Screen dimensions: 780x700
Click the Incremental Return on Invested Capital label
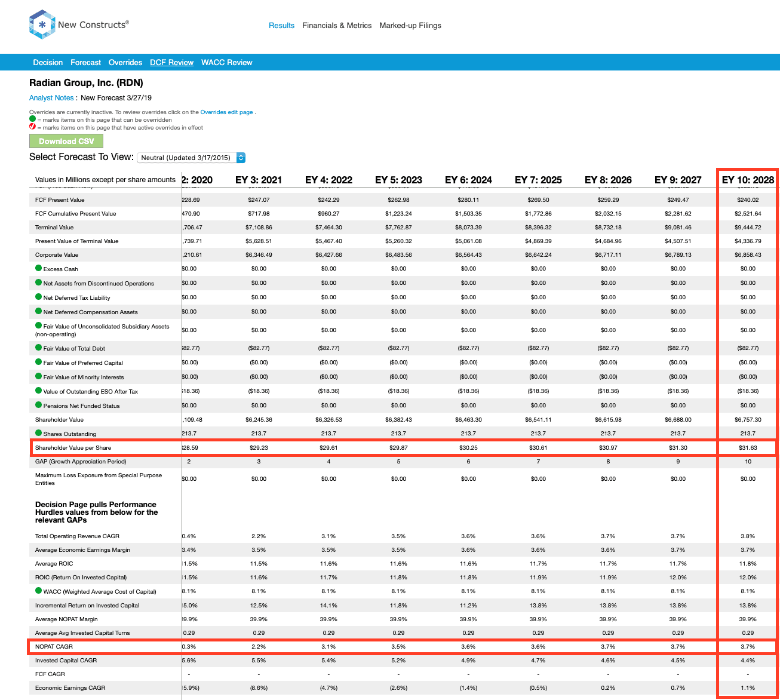[x=87, y=606]
